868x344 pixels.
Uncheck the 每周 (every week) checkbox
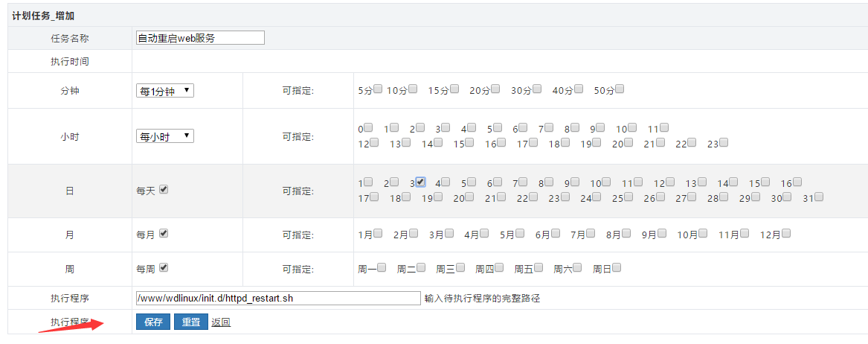pyautogui.click(x=164, y=268)
